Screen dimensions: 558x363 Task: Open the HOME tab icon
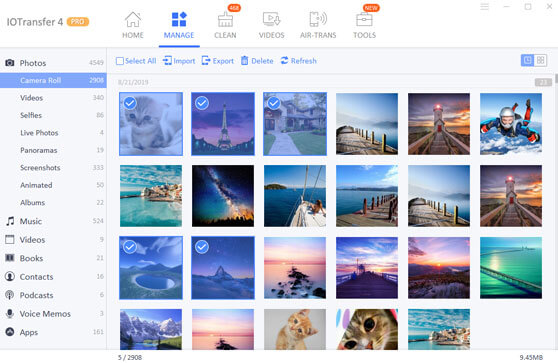(x=133, y=19)
